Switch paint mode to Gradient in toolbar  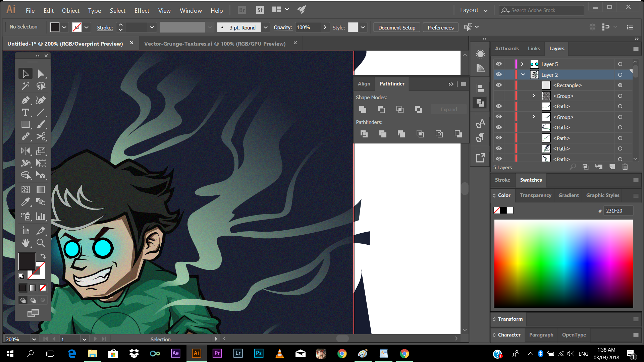33,288
